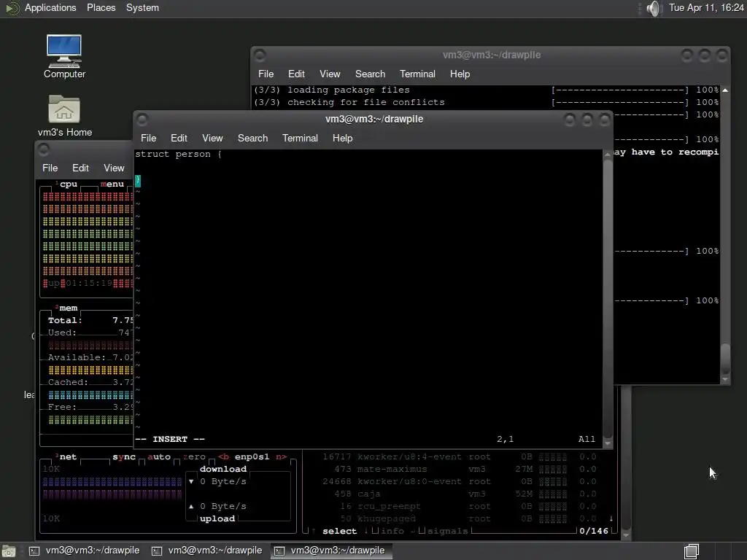Click scrollbar thumb in background pacman terminal
This screenshot has width=747, height=560.
(x=725, y=359)
